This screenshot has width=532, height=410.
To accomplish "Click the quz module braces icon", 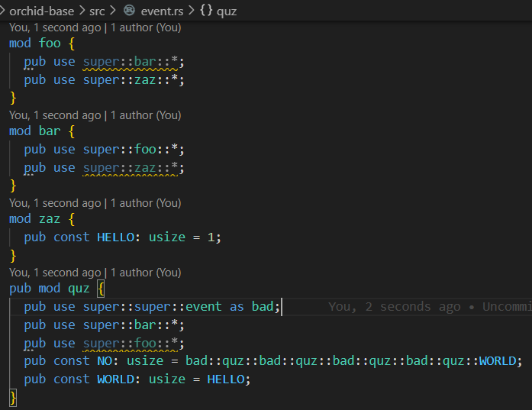I will (206, 11).
